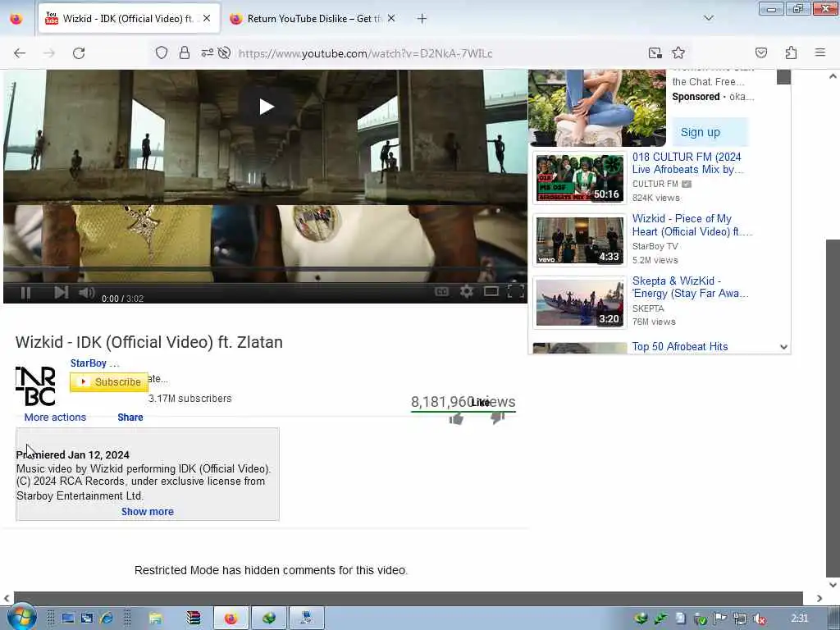Subscribe to the StarBoy channel
The width and height of the screenshot is (840, 630).
tap(109, 382)
